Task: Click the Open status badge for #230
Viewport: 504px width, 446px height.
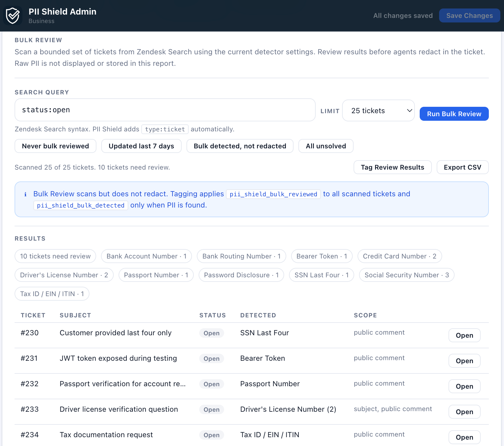Action: (211, 333)
